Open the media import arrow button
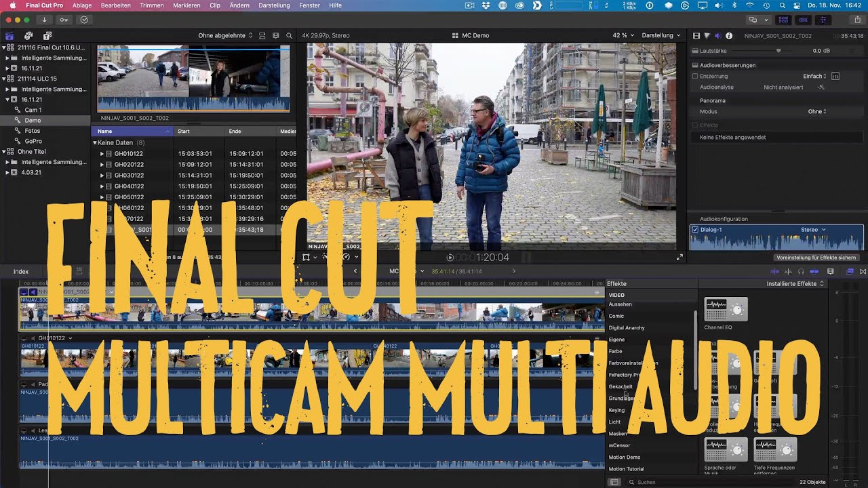The width and height of the screenshot is (868, 488). (x=45, y=20)
